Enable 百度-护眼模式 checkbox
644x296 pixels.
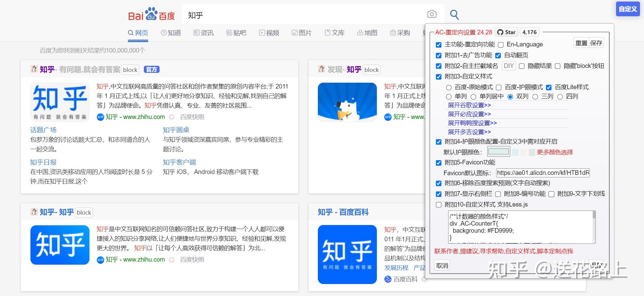pyautogui.click(x=499, y=88)
